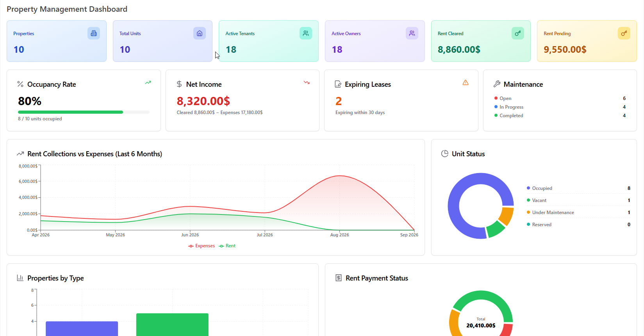644x336 pixels.
Task: Open the Rent Cleared 8,860.00$ amount
Action: click(459, 50)
